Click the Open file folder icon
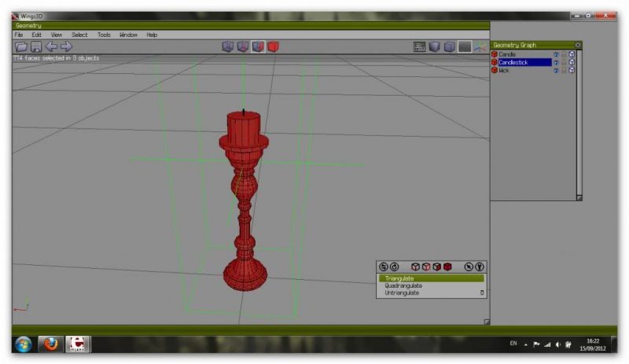Screen dimensions: 629x364 [20, 47]
